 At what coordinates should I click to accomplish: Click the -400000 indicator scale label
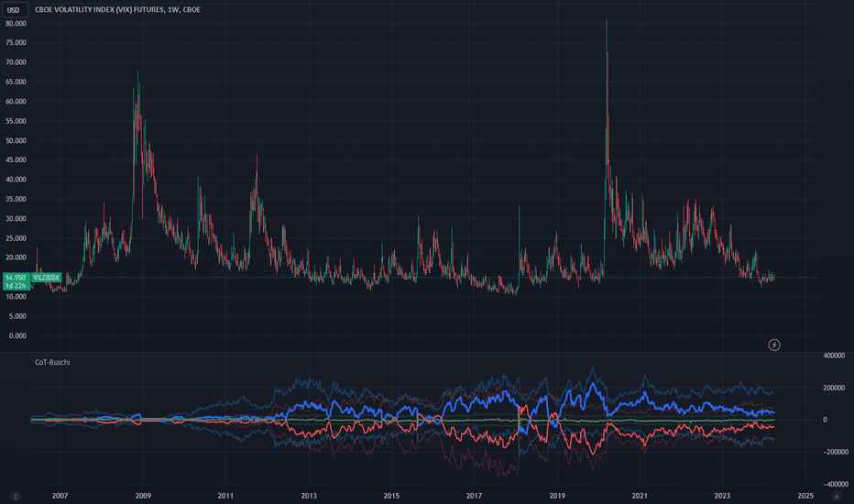tap(835, 484)
